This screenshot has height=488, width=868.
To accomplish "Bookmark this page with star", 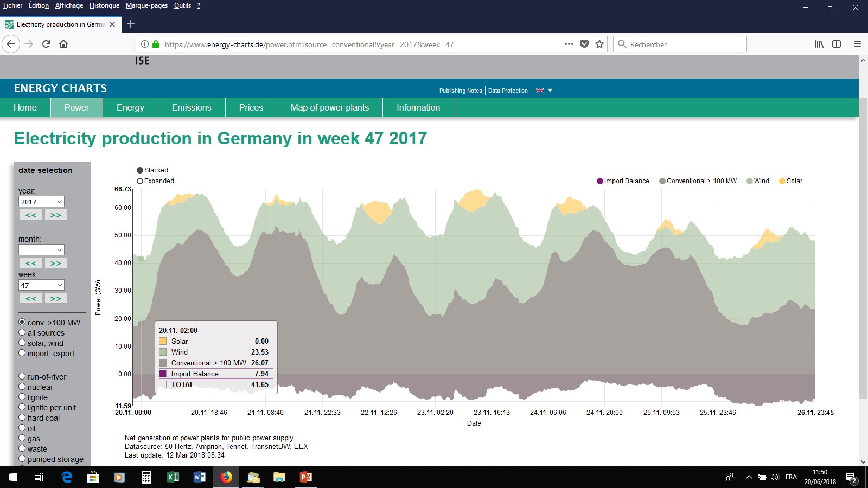I will coord(599,44).
